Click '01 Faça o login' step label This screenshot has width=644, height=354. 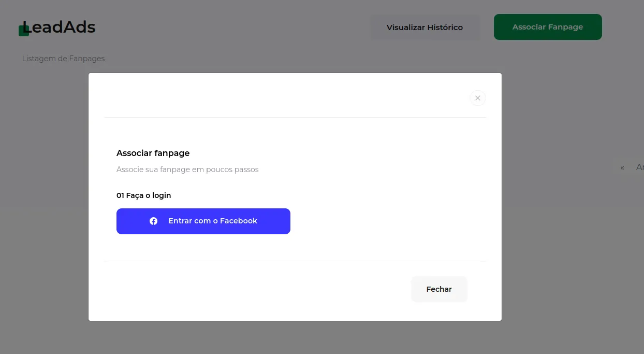click(x=144, y=195)
